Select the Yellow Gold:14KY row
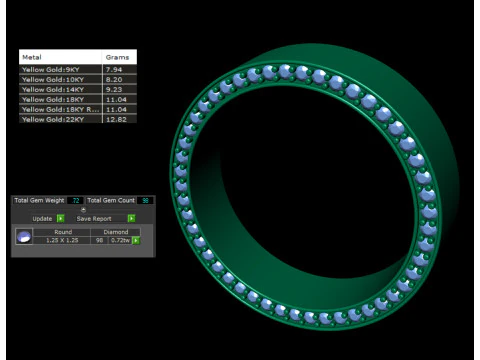Screen dimensions: 480x360 point(78,89)
